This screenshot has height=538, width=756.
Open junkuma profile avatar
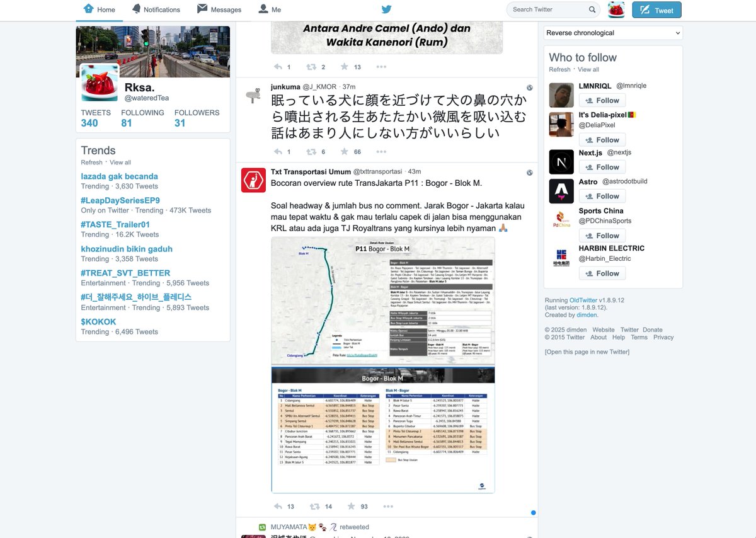(253, 95)
